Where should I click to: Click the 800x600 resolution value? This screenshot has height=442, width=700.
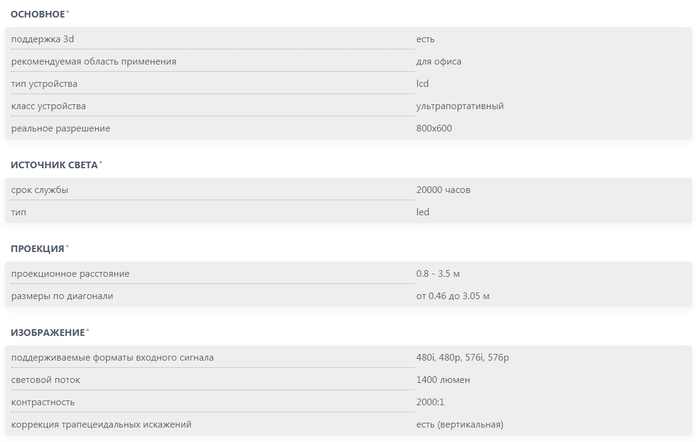434,128
